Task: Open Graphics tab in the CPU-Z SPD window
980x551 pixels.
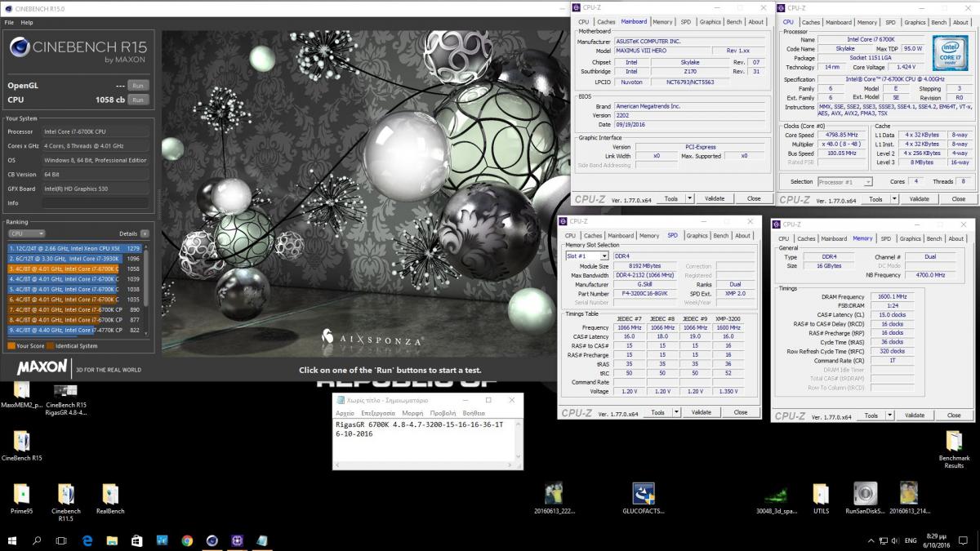Action: [x=697, y=235]
